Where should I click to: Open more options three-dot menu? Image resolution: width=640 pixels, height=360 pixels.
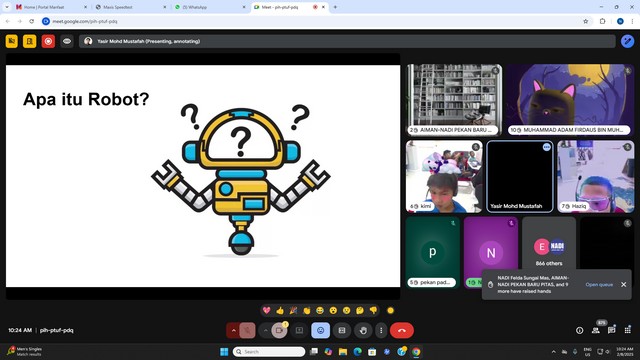pos(381,330)
